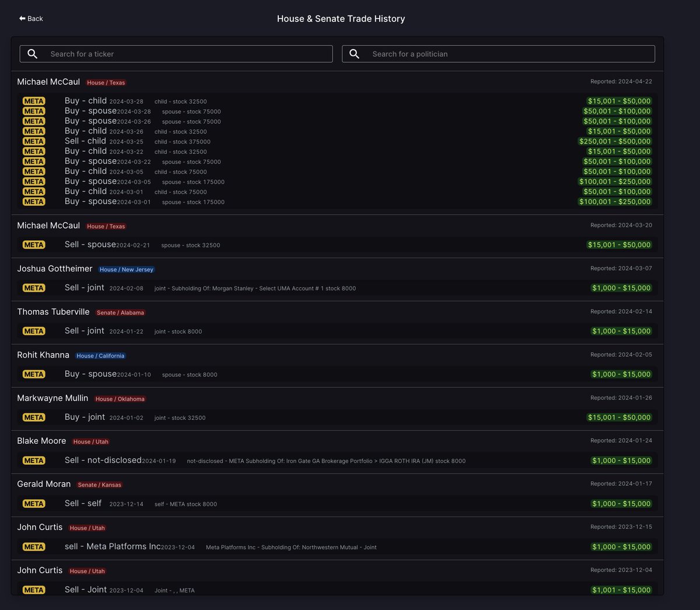Click the magnifier icon in the ticker search
This screenshot has width=700, height=610.
32,53
